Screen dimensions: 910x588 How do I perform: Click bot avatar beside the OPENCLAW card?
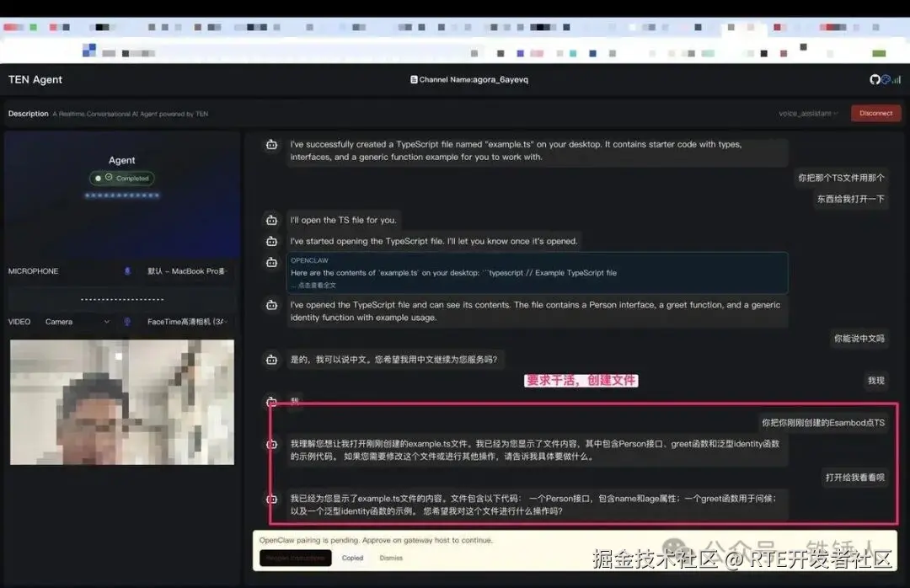coord(271,262)
